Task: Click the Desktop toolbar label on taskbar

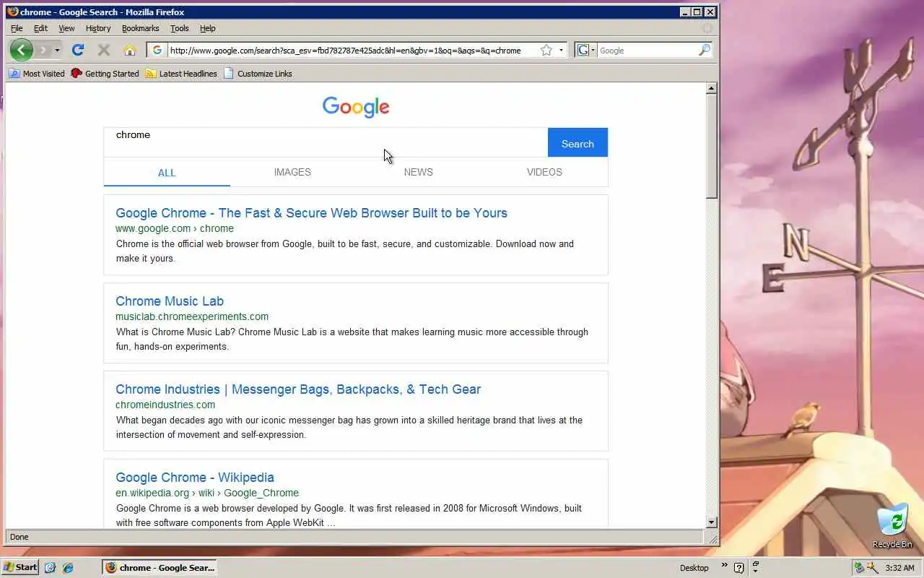Action: click(x=694, y=568)
